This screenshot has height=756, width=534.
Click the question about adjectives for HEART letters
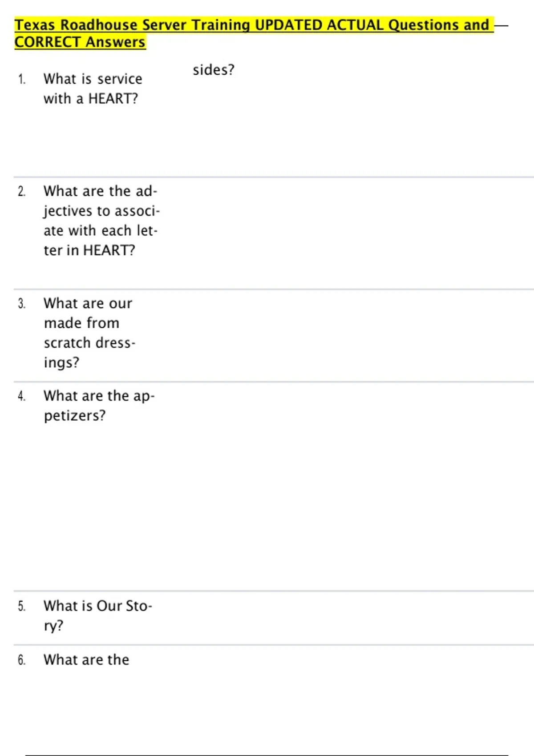click(x=101, y=221)
